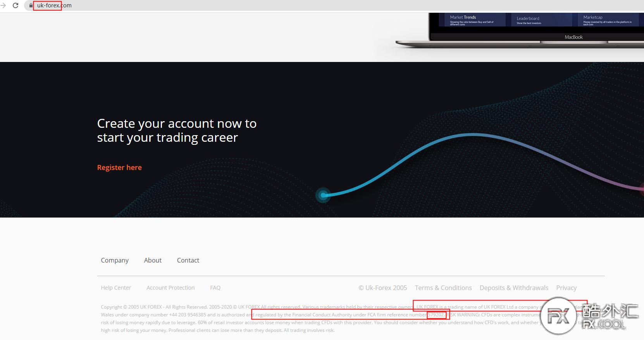The height and width of the screenshot is (340, 644).
Task: Click the 'Create your account now' heading
Action: 177,131
